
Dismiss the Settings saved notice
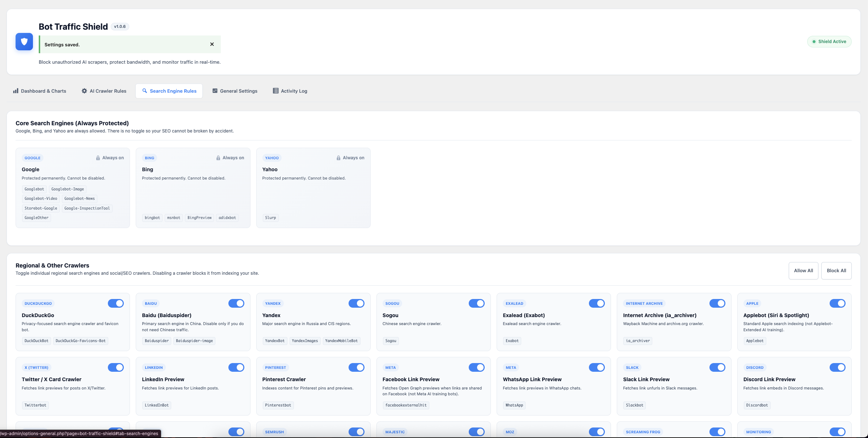point(212,44)
